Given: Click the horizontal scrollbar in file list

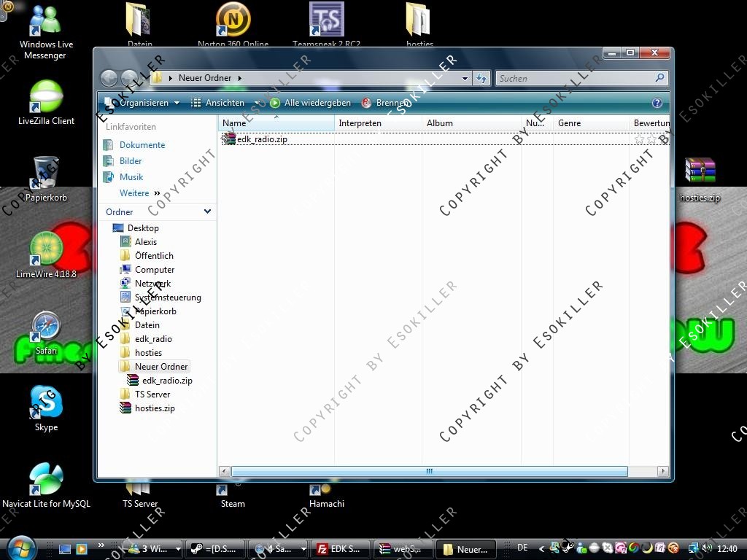Looking at the screenshot, I should coord(429,472).
